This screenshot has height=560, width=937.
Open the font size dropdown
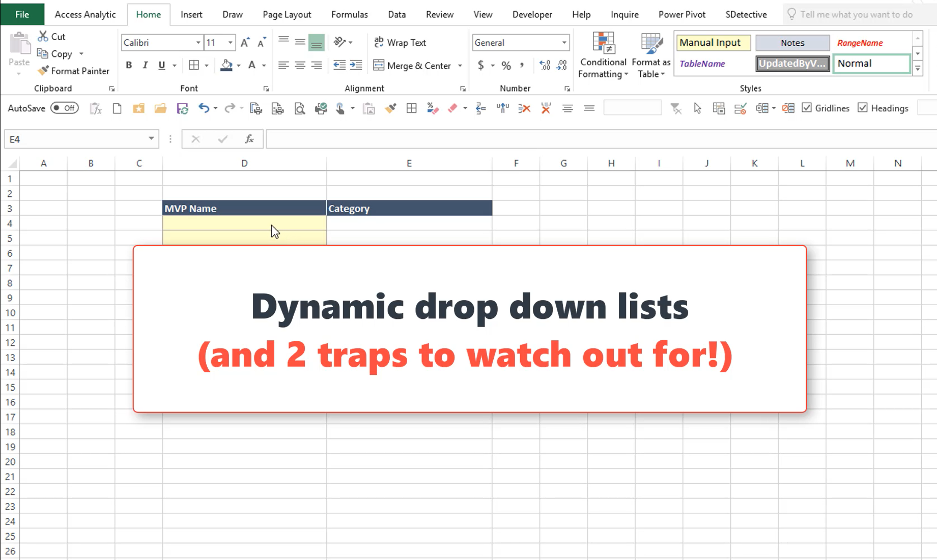click(231, 43)
